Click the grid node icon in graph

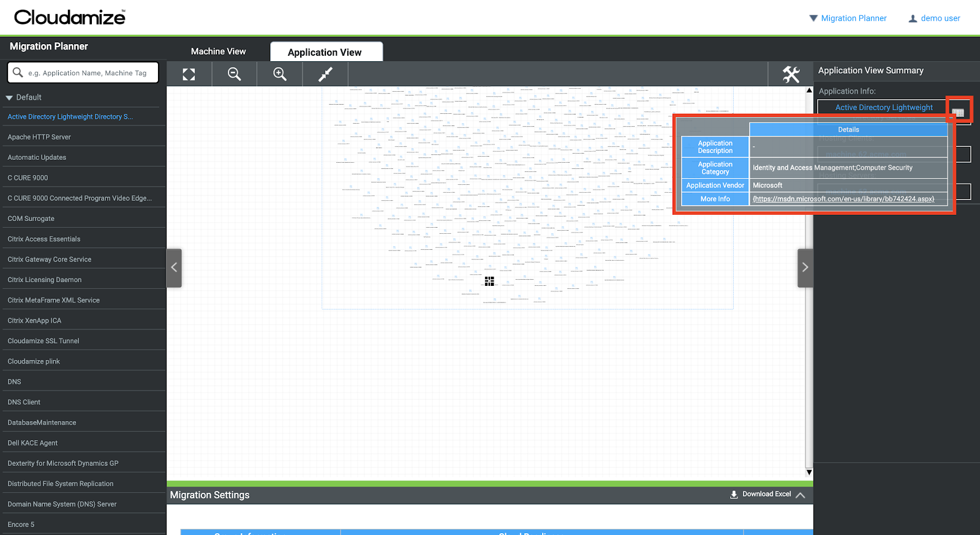point(489,281)
